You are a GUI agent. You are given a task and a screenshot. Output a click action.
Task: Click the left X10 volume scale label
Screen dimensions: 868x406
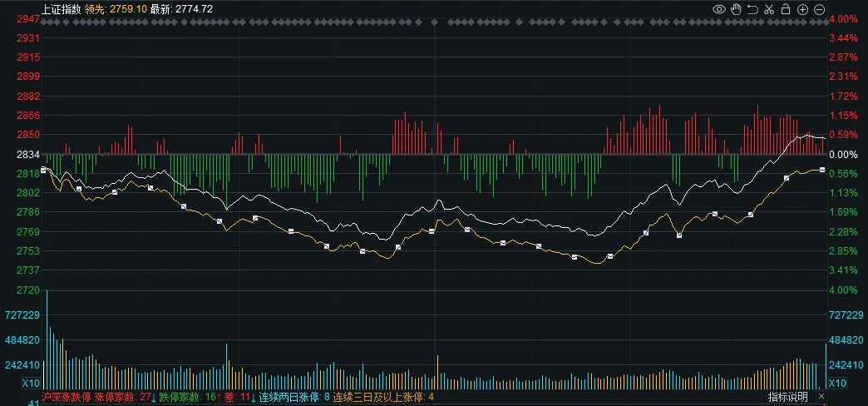pos(31,383)
